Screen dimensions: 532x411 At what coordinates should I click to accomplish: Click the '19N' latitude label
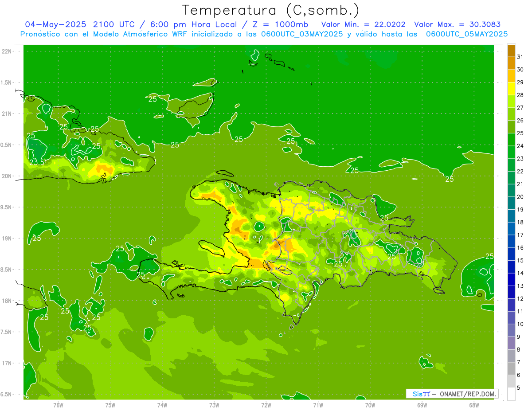tap(7, 239)
